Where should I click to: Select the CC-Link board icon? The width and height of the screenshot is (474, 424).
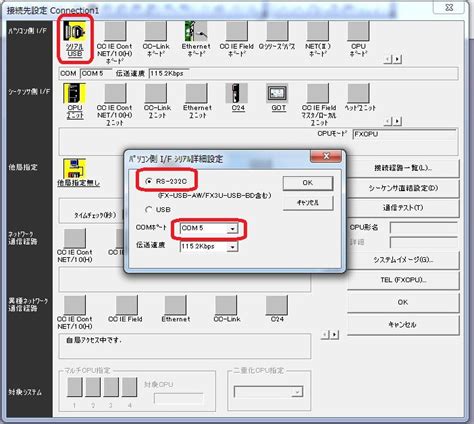156,31
